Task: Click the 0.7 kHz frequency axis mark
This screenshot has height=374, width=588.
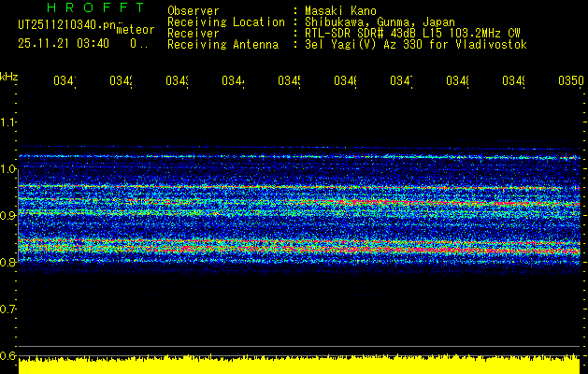Action: [8, 309]
